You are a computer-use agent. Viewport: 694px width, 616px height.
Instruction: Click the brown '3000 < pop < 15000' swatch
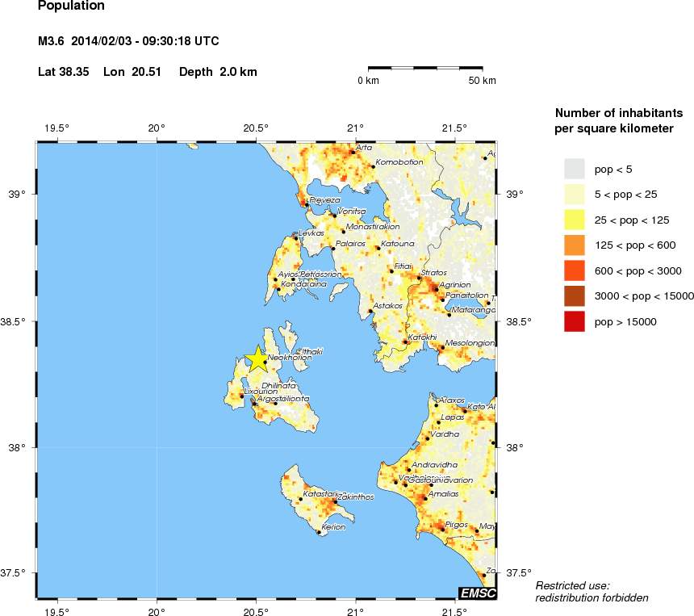tap(574, 295)
